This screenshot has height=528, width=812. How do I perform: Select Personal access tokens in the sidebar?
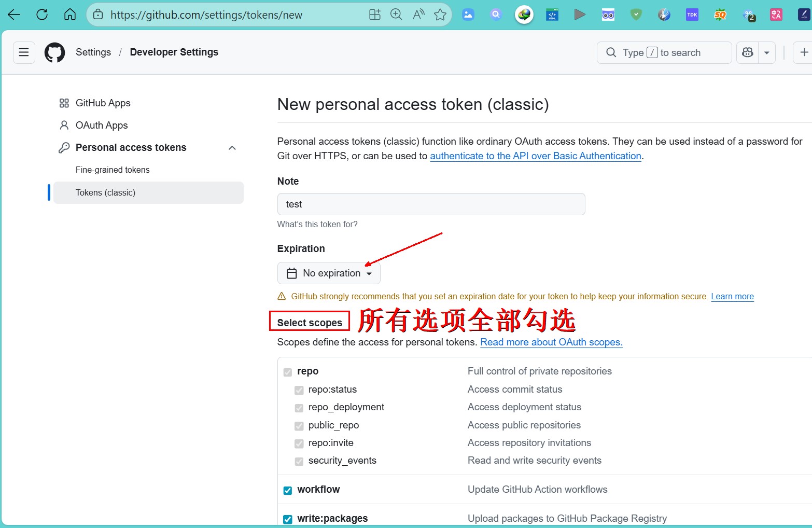tap(131, 147)
